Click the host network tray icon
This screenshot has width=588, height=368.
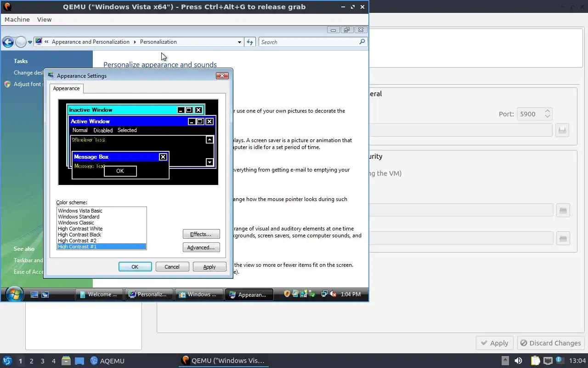[548, 361]
